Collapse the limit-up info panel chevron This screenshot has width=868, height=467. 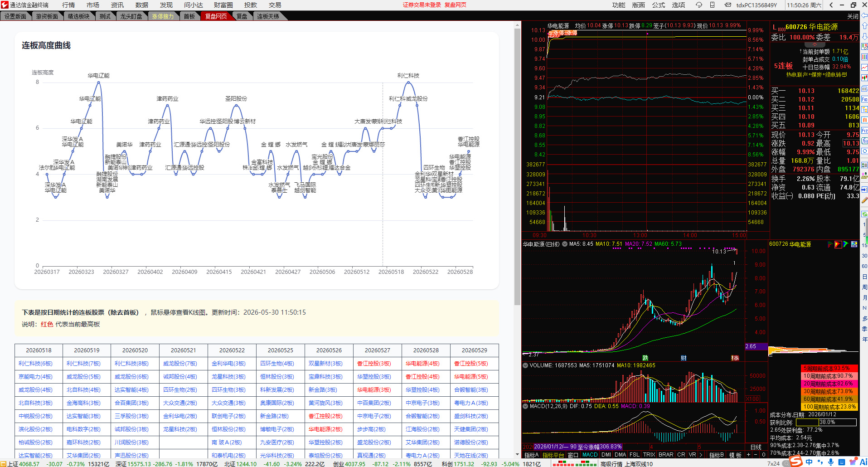click(x=815, y=45)
